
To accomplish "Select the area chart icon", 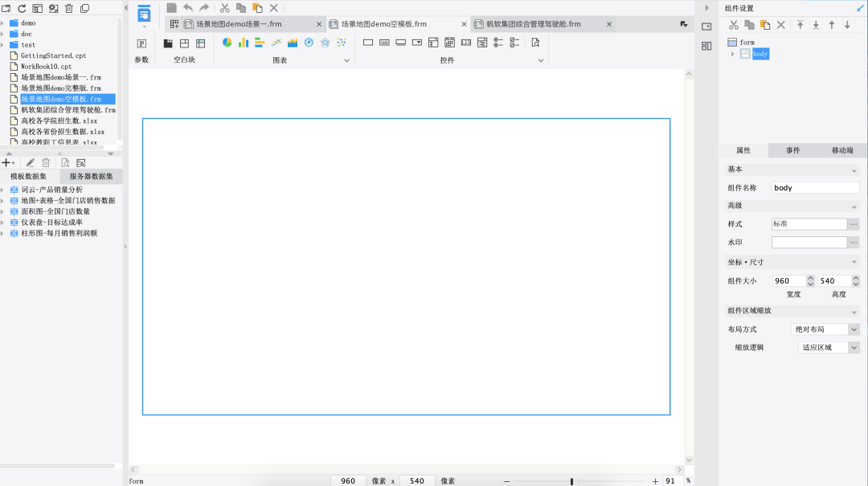I will (293, 43).
